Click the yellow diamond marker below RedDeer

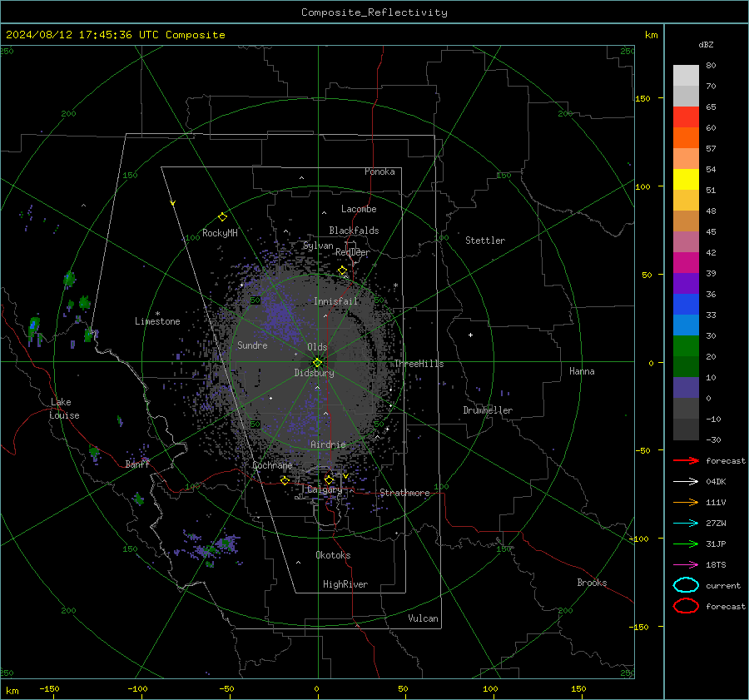[x=343, y=271]
